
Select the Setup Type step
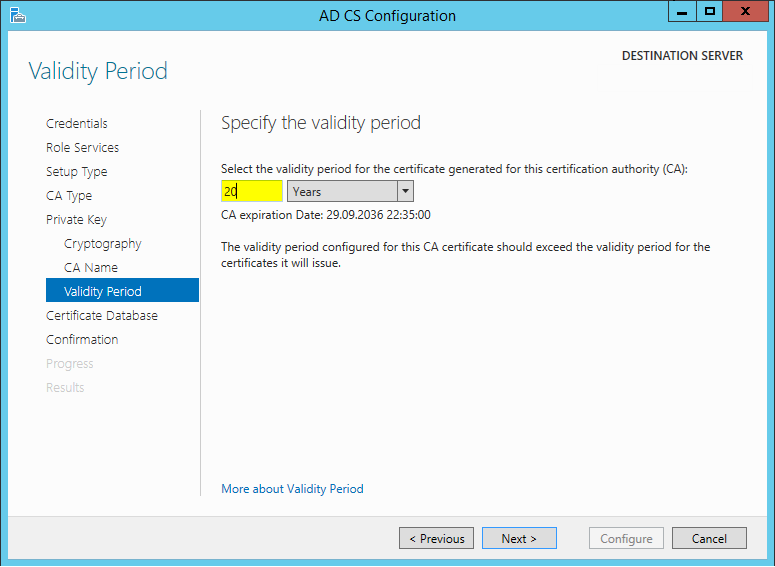click(x=77, y=172)
